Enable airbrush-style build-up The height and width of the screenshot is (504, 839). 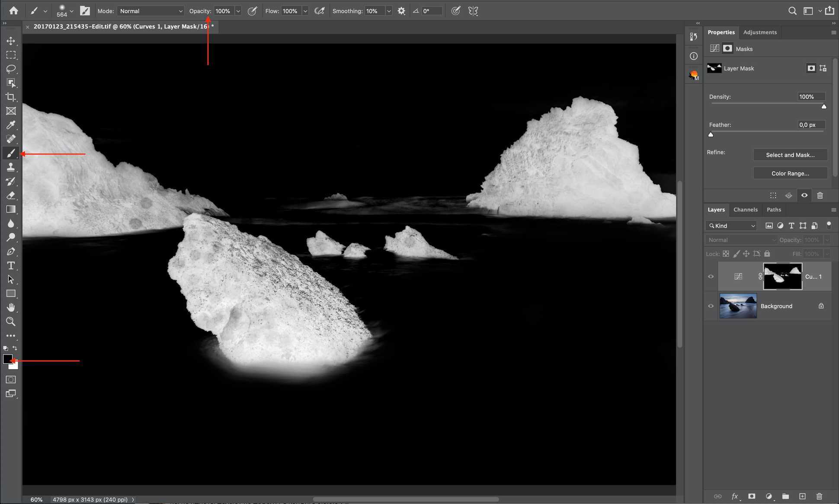coord(320,11)
